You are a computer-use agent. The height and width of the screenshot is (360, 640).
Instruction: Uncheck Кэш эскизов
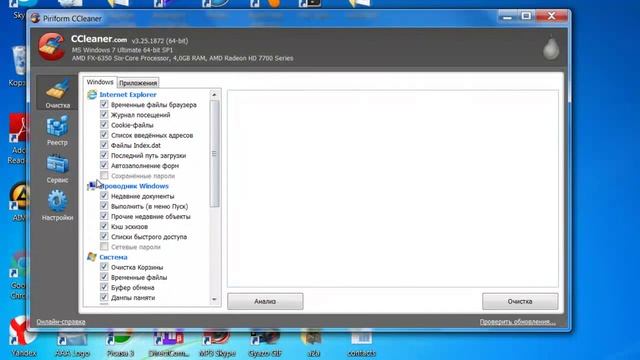[x=104, y=227]
